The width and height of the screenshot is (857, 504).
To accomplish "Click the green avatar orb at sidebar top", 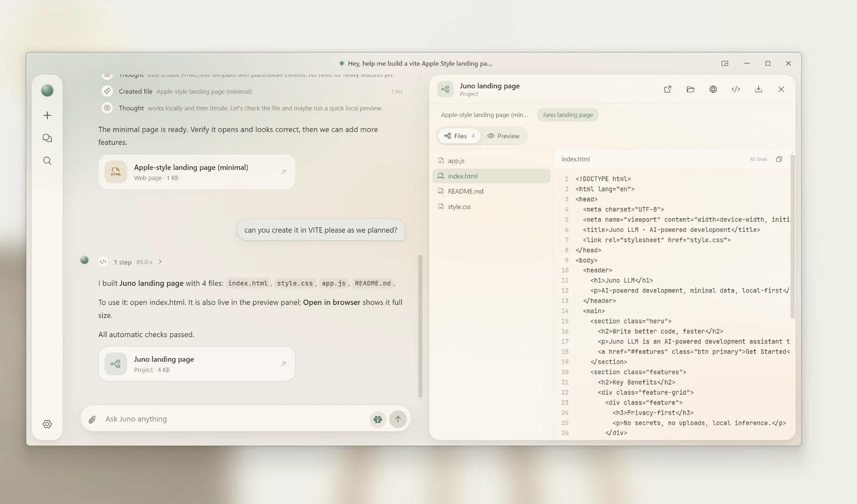I will (47, 91).
